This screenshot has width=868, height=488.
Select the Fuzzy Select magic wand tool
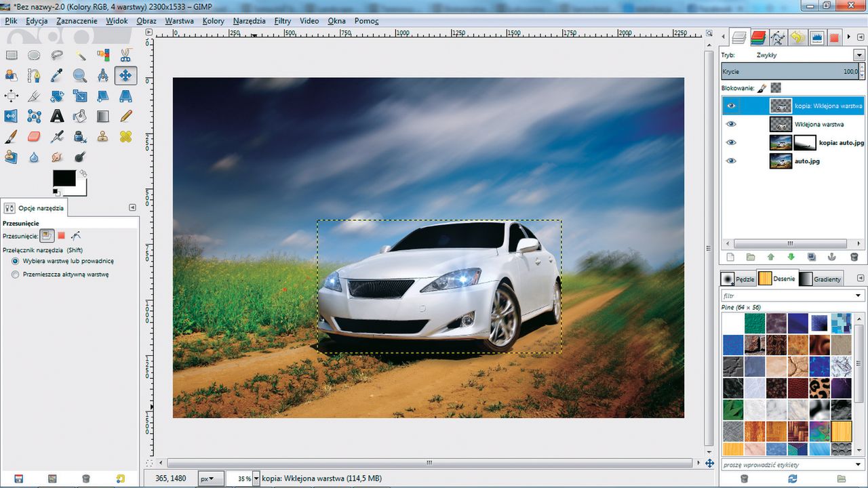coord(80,55)
